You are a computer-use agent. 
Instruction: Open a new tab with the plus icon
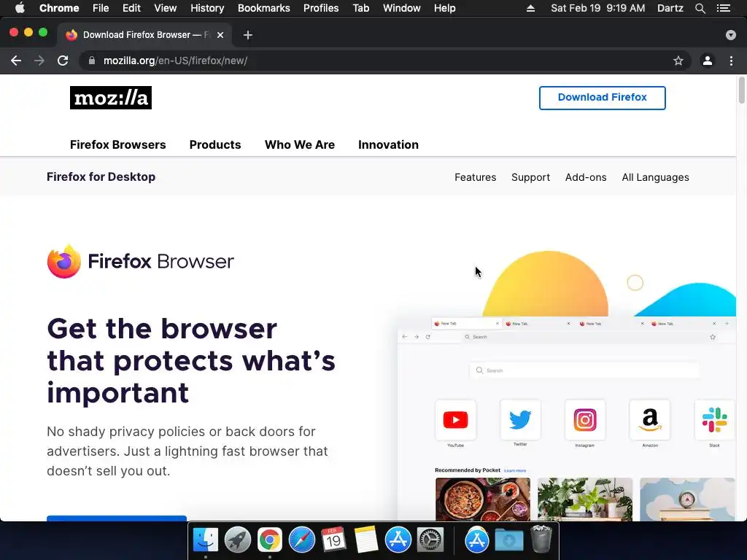click(x=248, y=35)
